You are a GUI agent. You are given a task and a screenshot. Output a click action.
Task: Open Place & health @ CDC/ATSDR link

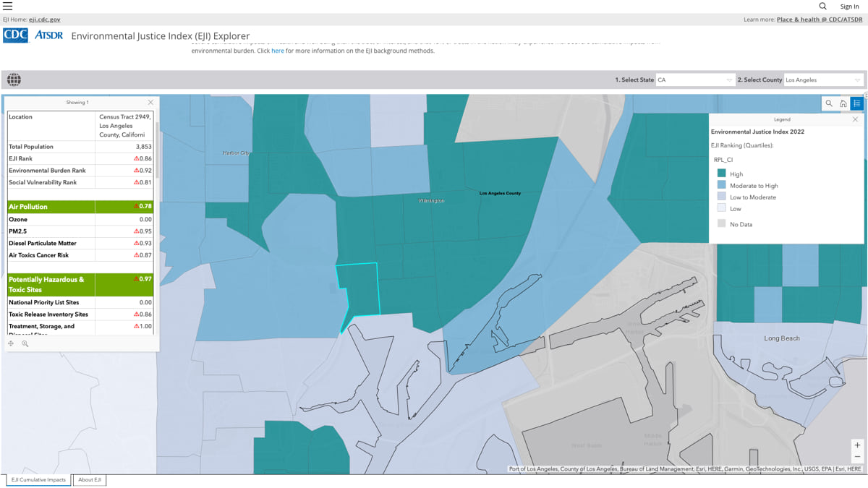820,20
